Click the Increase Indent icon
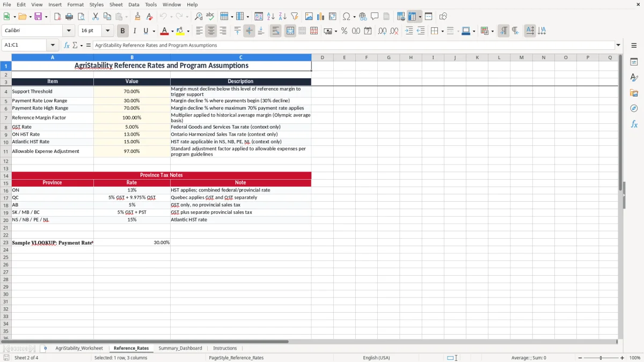The width and height of the screenshot is (644, 362). (409, 31)
